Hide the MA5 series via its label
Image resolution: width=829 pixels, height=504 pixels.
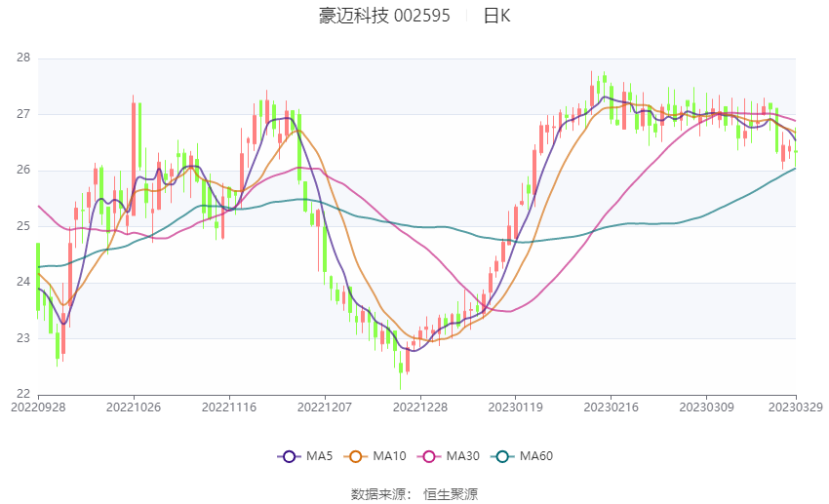(319, 456)
